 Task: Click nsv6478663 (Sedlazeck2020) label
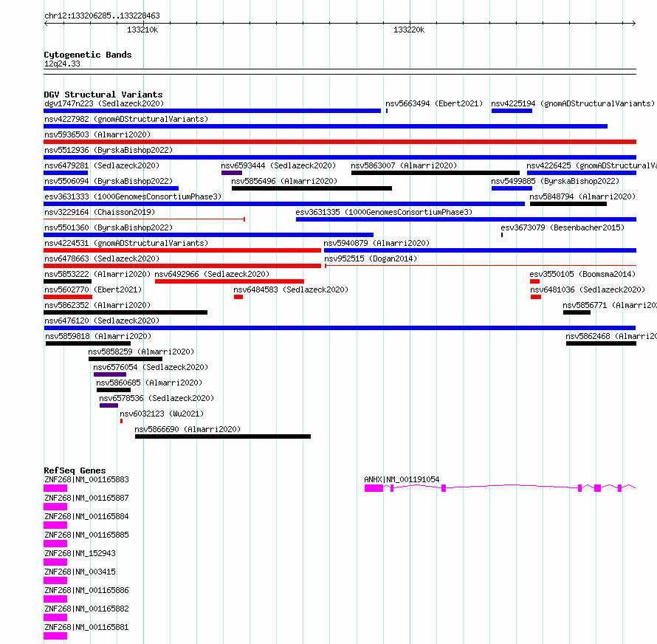point(102,258)
